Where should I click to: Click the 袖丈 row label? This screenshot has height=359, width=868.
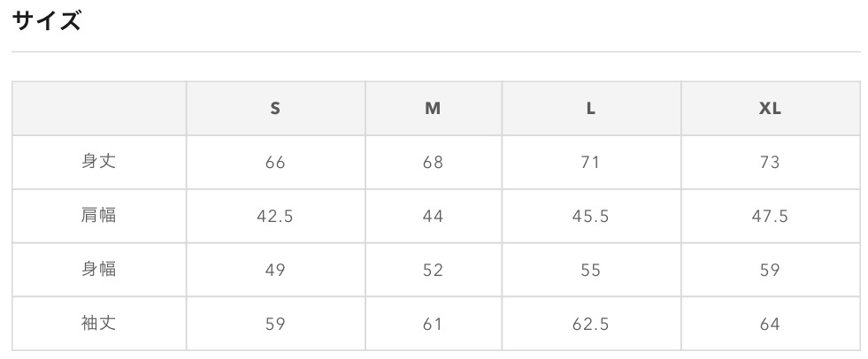coord(98,323)
